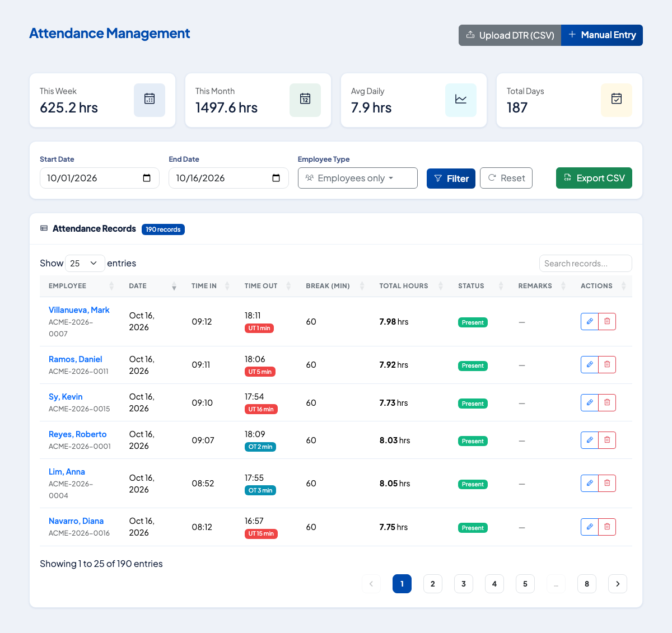Screen dimensions: 672x633
Task: Open Ramos, Daniel employee link
Action: pyautogui.click(x=76, y=359)
